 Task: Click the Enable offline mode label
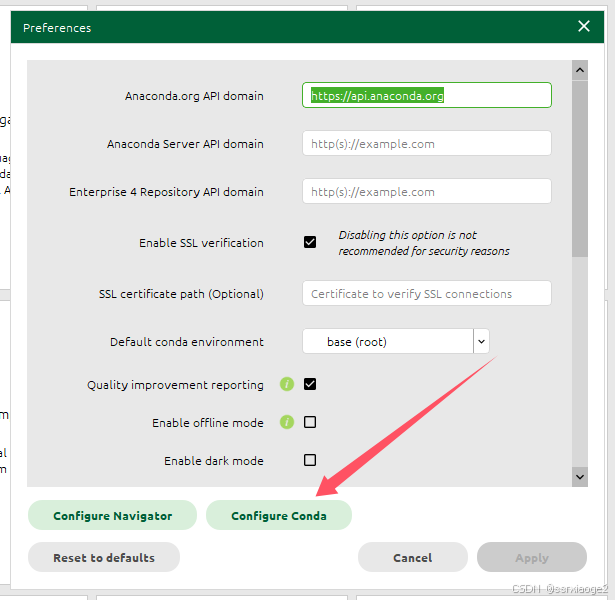[x=208, y=423]
